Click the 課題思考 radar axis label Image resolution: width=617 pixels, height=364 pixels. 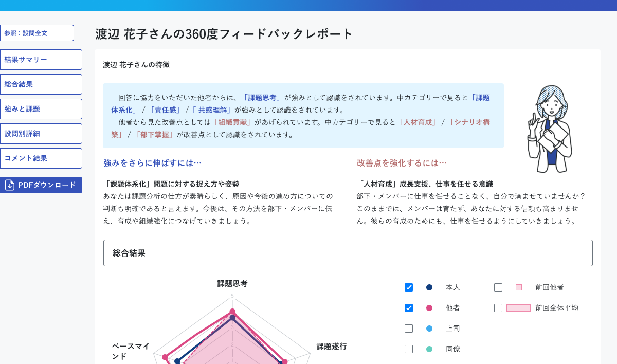tap(232, 284)
